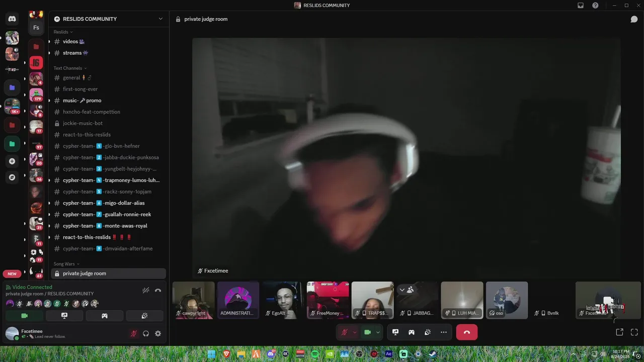The width and height of the screenshot is (644, 362).
Task: Open User Settings gear icon
Action: coord(158,333)
